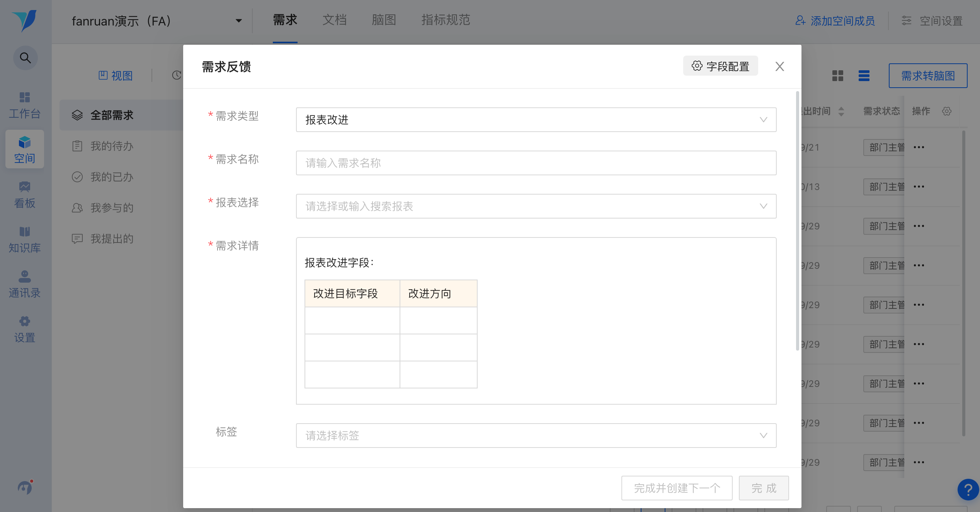Click the dialog's vertical scrollbar
The height and width of the screenshot is (512, 980).
797,221
